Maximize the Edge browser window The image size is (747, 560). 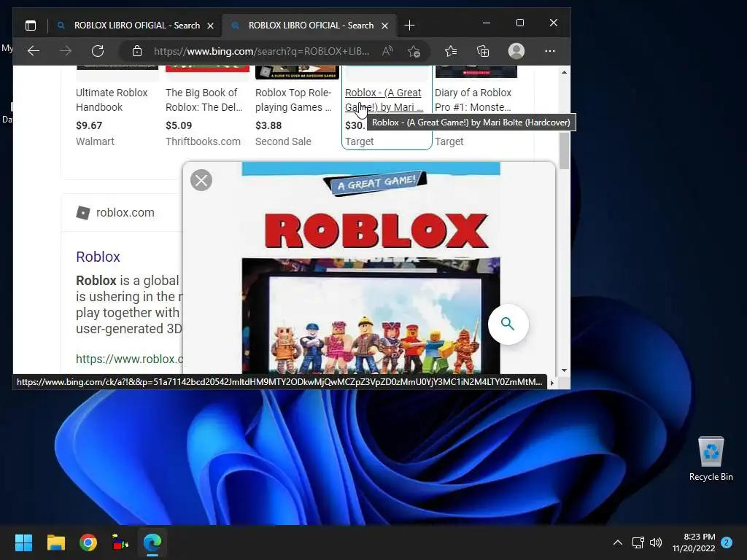pos(519,23)
